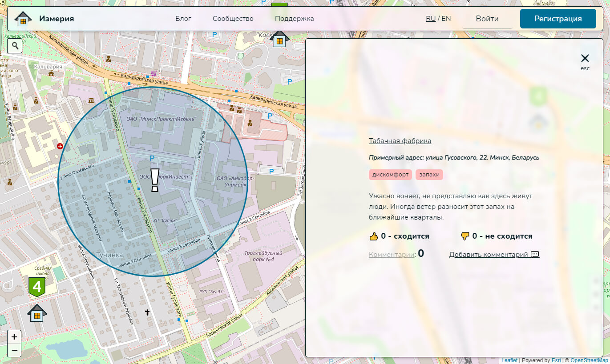Open the map search magnifier button

coord(15,45)
